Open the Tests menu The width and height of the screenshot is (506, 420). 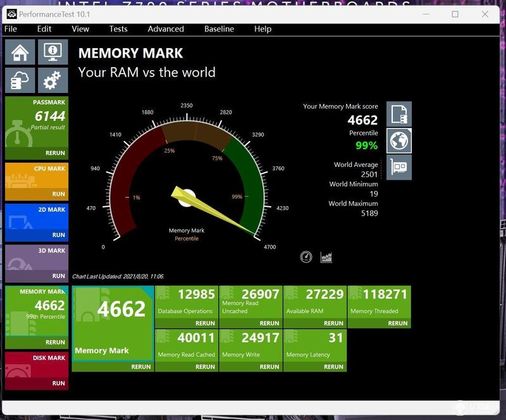118,29
